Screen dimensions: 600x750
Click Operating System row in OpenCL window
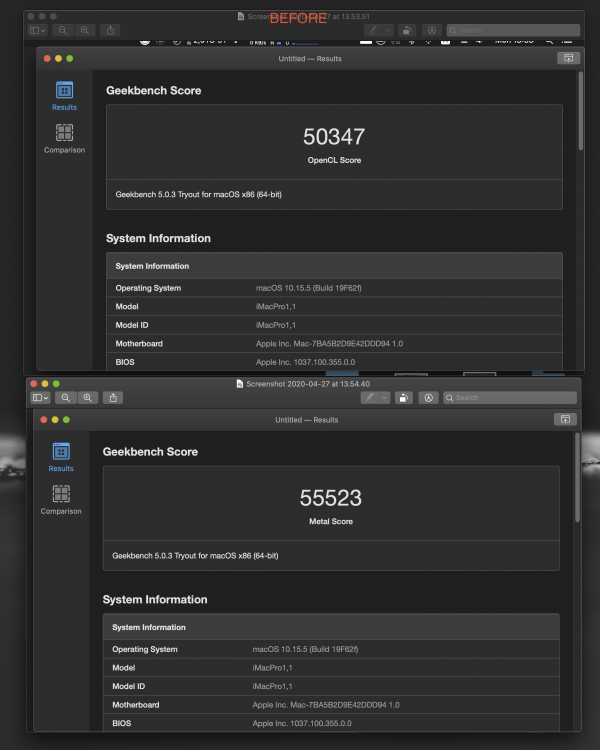[334, 288]
